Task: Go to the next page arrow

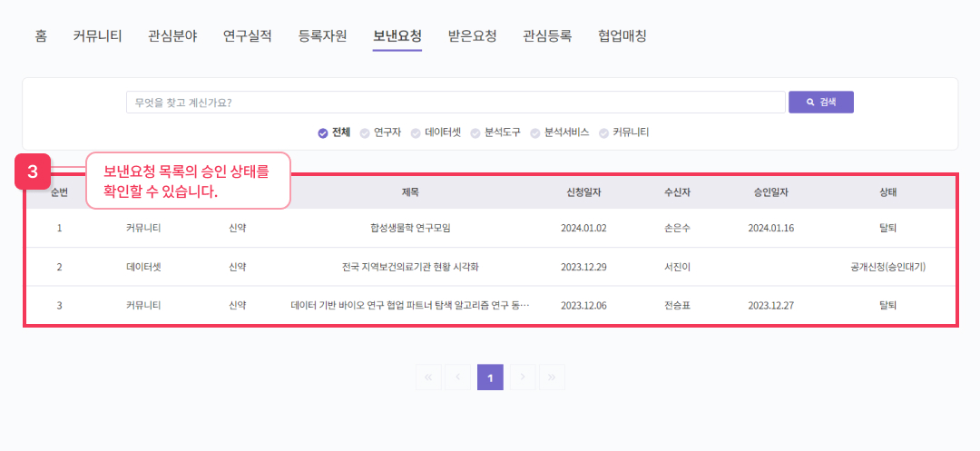Action: click(x=523, y=377)
